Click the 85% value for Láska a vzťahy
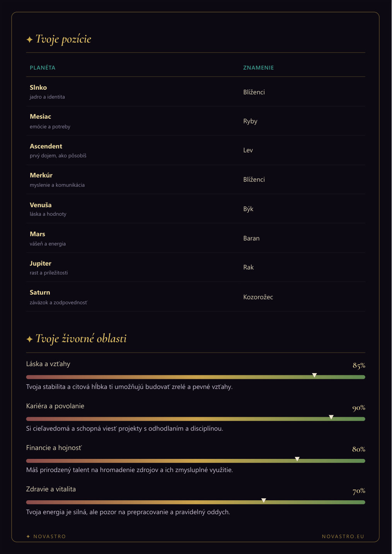This screenshot has height=554, width=392. pyautogui.click(x=359, y=365)
